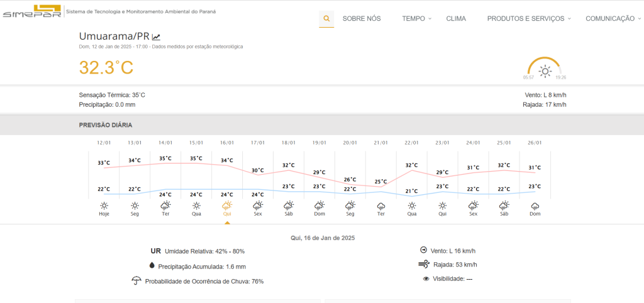Expand the TEMPO dropdown menu

click(416, 19)
